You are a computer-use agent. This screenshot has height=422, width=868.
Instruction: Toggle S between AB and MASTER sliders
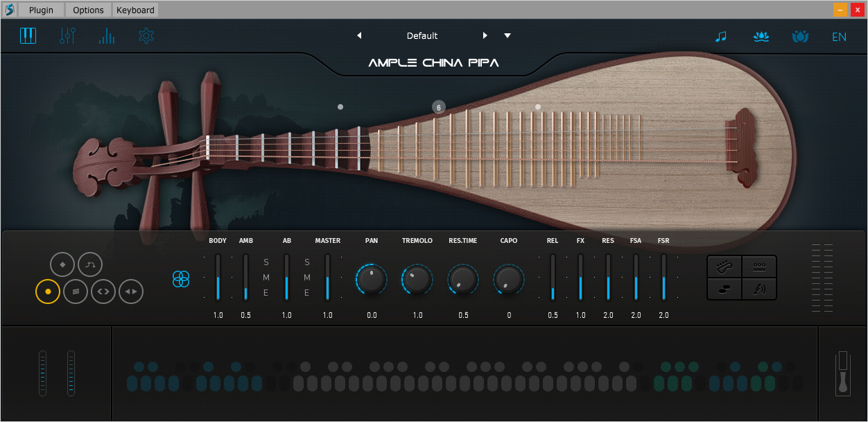click(x=307, y=262)
